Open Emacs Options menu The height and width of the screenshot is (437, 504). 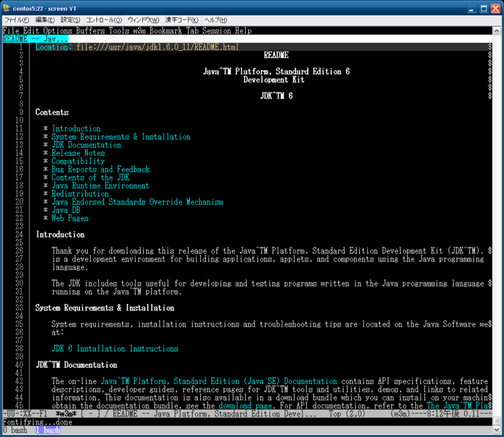[x=58, y=31]
